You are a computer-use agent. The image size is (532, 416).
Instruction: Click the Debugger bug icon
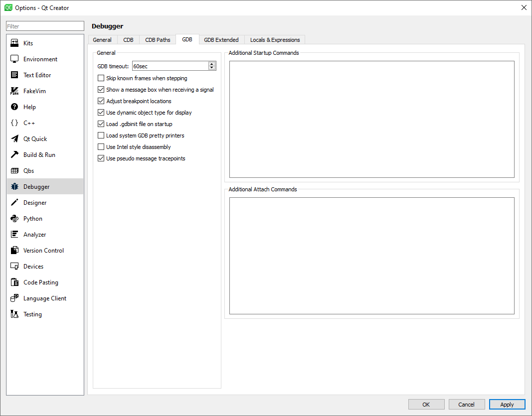click(14, 186)
